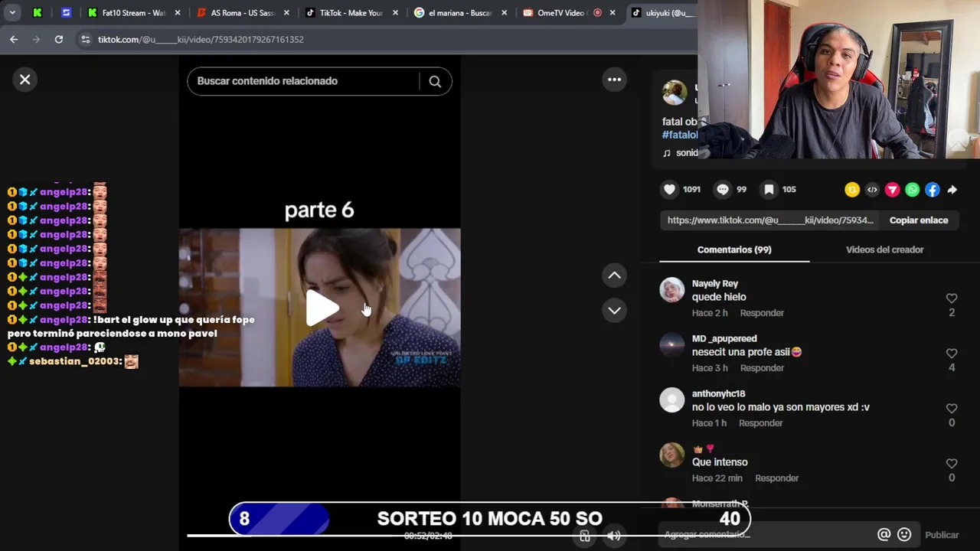Open comments bubble icon showing 99
This screenshot has width=980, height=551.
[723, 190]
